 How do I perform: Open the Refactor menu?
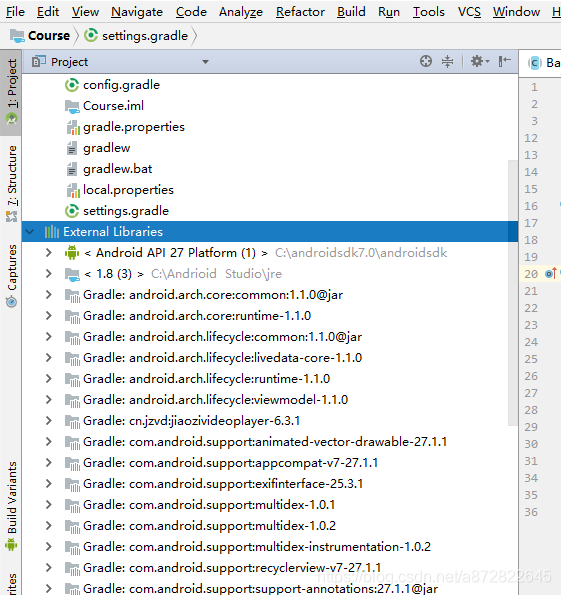tap(300, 12)
